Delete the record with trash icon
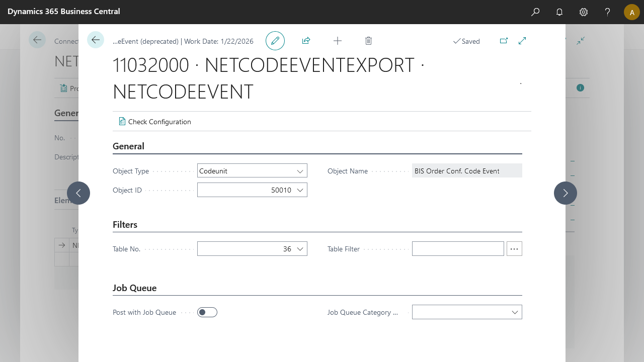 click(369, 41)
